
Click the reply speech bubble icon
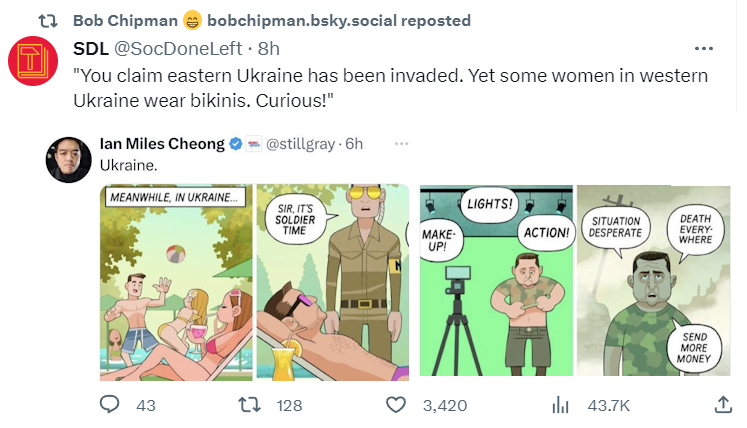click(x=112, y=404)
